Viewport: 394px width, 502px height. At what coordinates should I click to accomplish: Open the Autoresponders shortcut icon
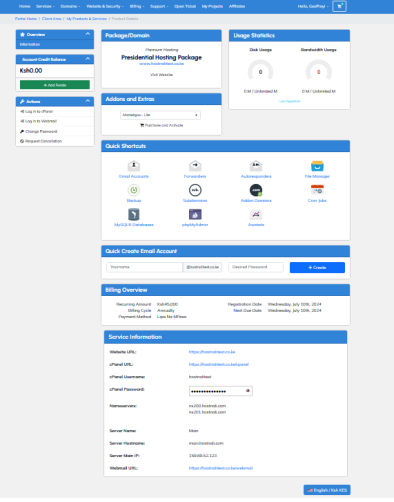[x=256, y=165]
